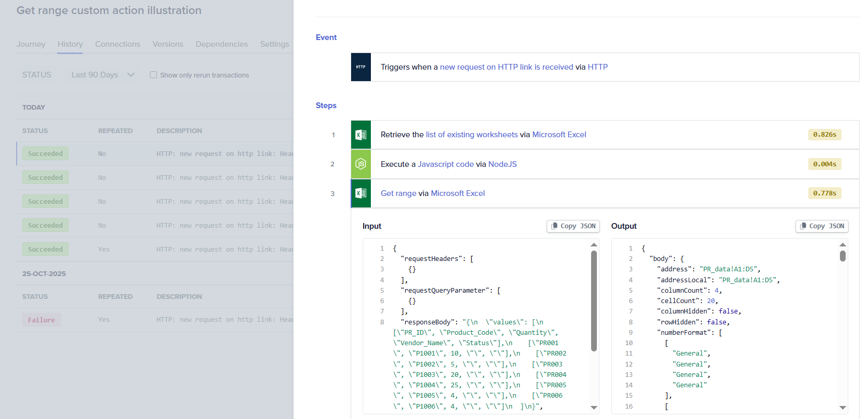
Task: Click the HTTP link in trigger description
Action: coord(597,67)
